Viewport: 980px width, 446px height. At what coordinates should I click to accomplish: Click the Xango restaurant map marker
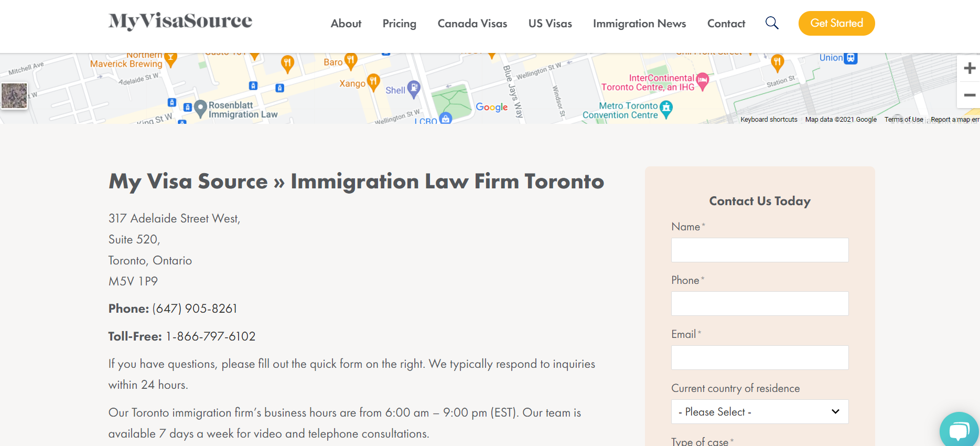[x=373, y=82]
